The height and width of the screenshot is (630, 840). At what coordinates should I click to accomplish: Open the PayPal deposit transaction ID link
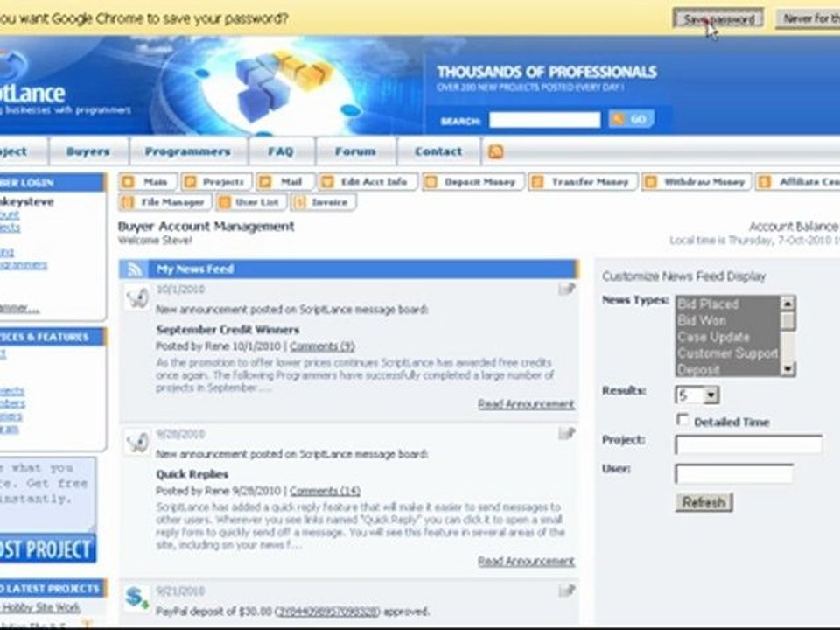(326, 612)
